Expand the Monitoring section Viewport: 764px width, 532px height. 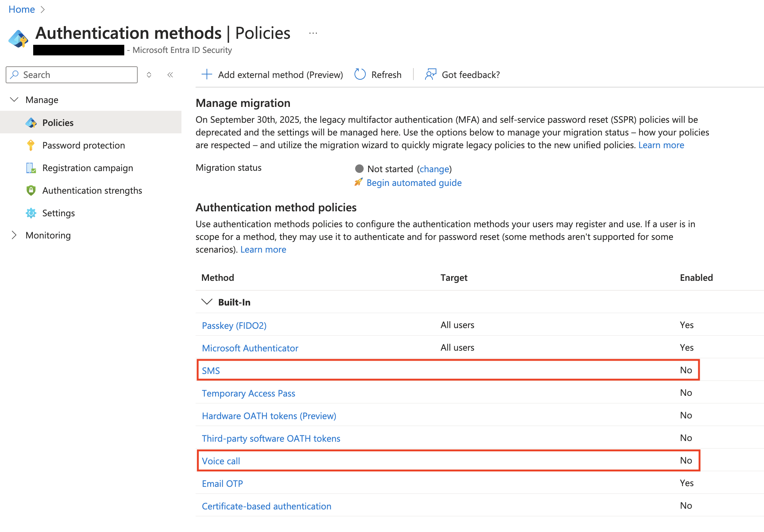tap(14, 235)
